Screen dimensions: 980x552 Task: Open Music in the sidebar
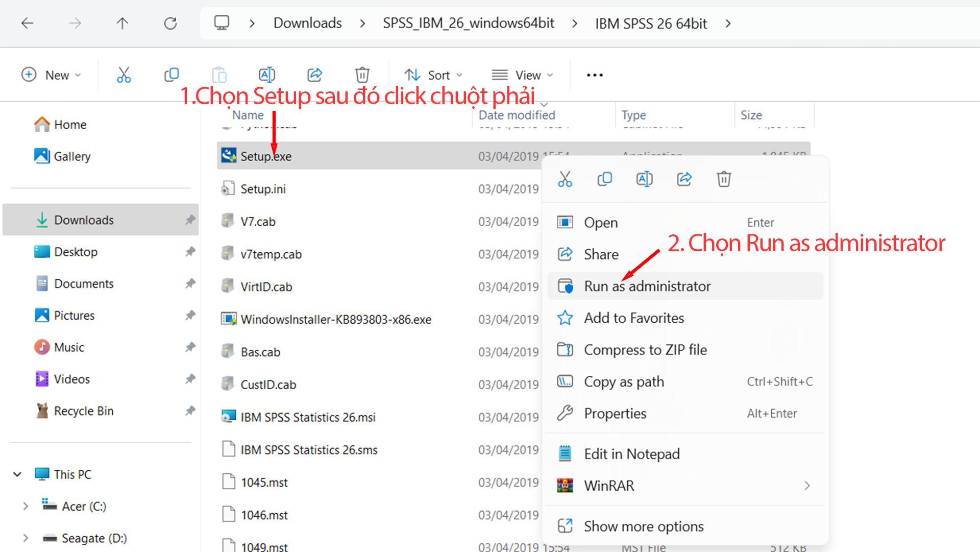click(x=101, y=347)
